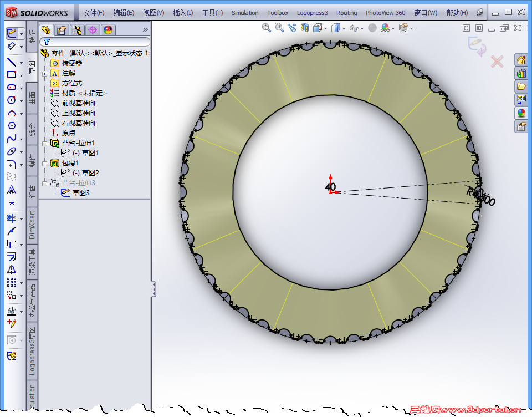Select the Trim Entities tool

click(x=12, y=218)
